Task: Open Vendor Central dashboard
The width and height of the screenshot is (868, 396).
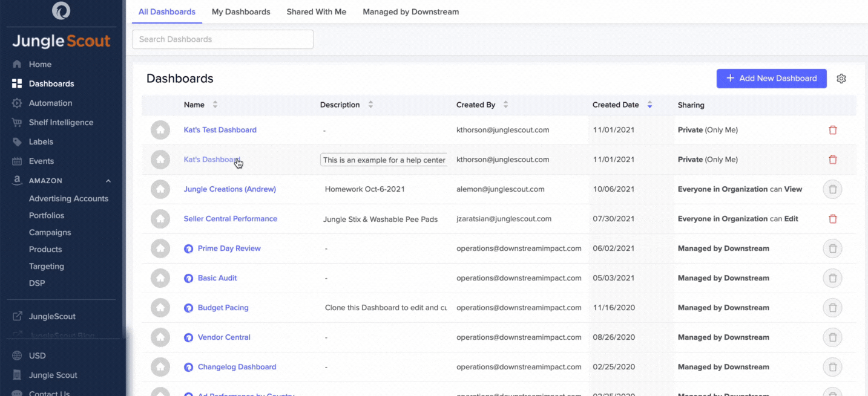Action: (224, 337)
